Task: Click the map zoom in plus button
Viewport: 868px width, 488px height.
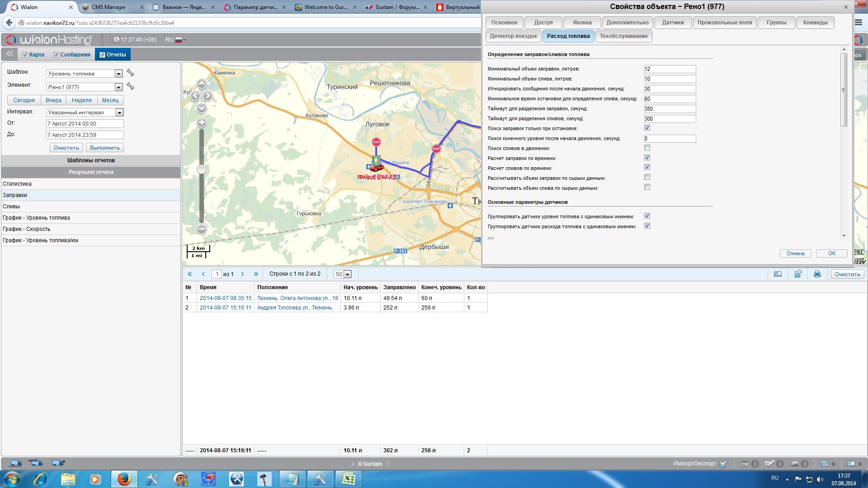Action: click(202, 122)
